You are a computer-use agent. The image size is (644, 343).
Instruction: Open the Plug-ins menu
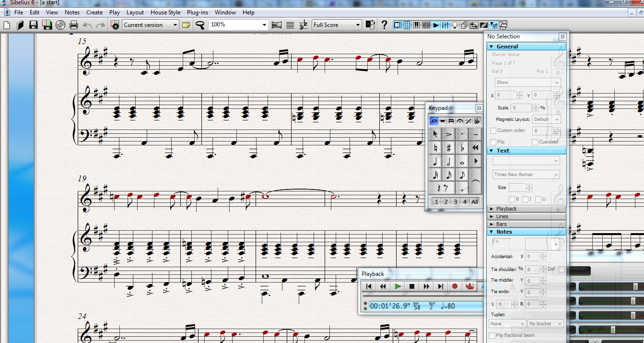[197, 12]
